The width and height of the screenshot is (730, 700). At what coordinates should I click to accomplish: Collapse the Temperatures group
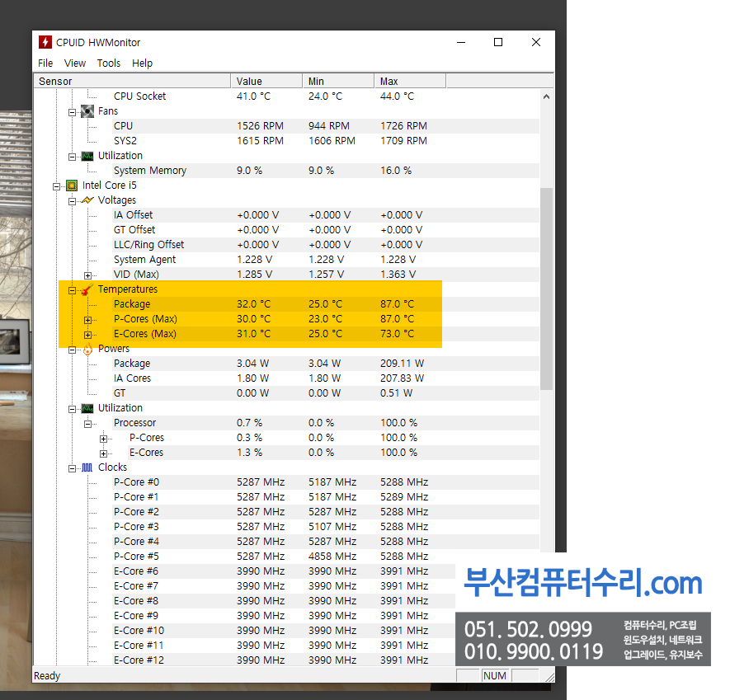72,290
